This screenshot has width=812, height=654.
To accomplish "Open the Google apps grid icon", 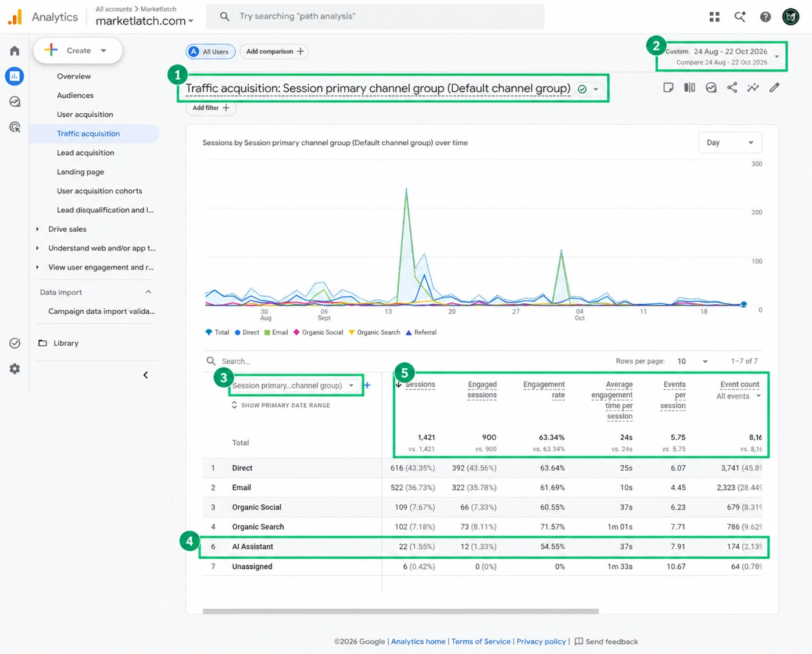I will pyautogui.click(x=714, y=17).
